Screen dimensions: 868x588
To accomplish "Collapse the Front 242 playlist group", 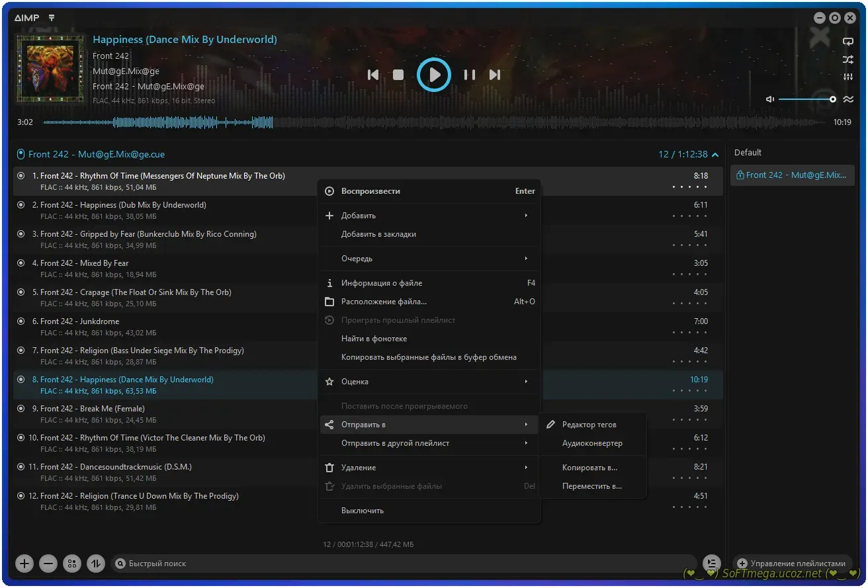I will [715, 155].
